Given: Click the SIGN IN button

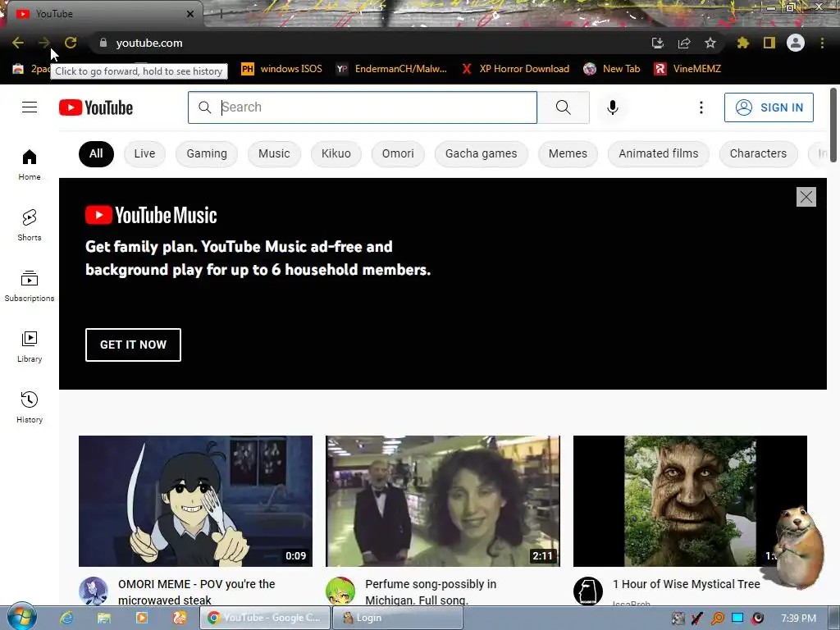Looking at the screenshot, I should [x=769, y=107].
